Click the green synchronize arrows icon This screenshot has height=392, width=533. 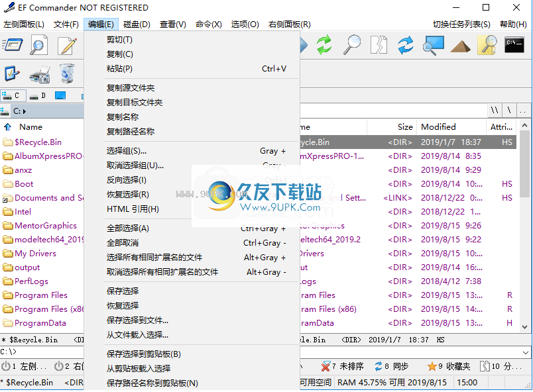[x=324, y=44]
